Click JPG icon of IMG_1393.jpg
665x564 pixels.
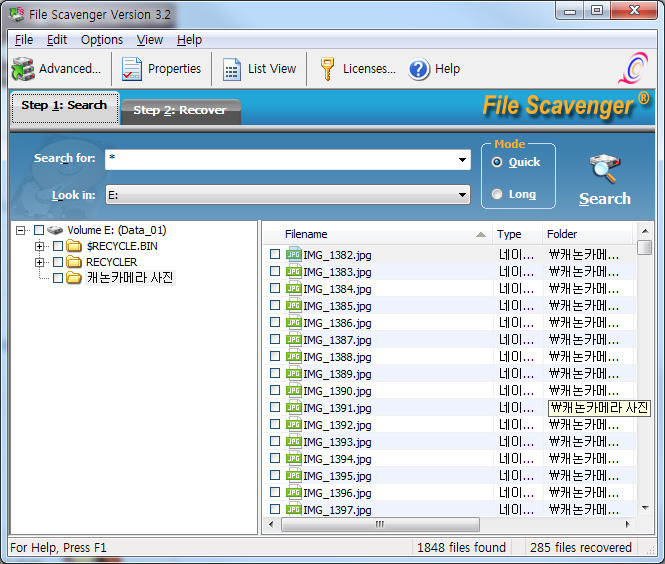(x=293, y=441)
